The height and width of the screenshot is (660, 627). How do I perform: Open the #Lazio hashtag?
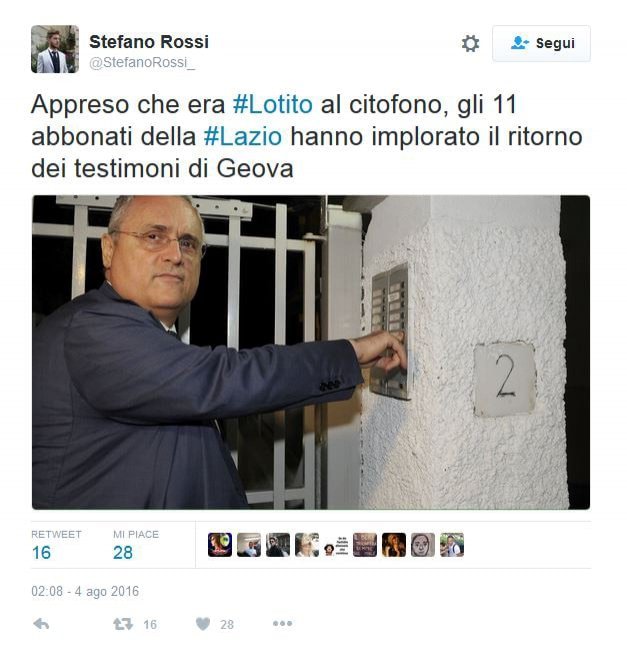[243, 137]
